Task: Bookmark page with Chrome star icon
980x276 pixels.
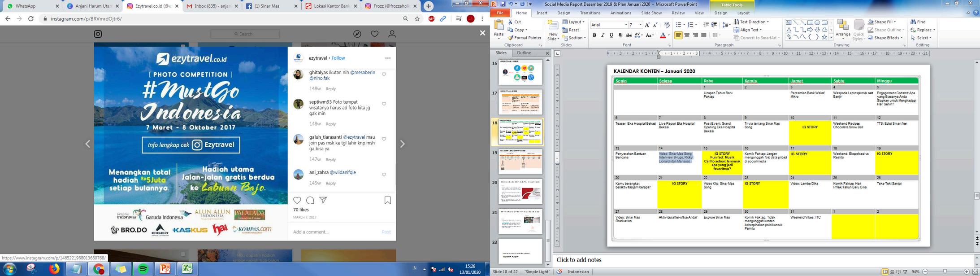Action: click(417, 19)
